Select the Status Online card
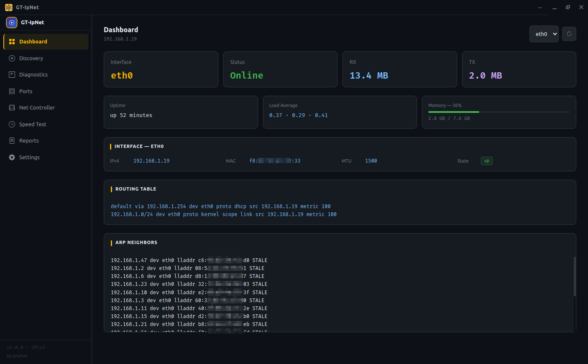This screenshot has height=364, width=588. (280, 69)
